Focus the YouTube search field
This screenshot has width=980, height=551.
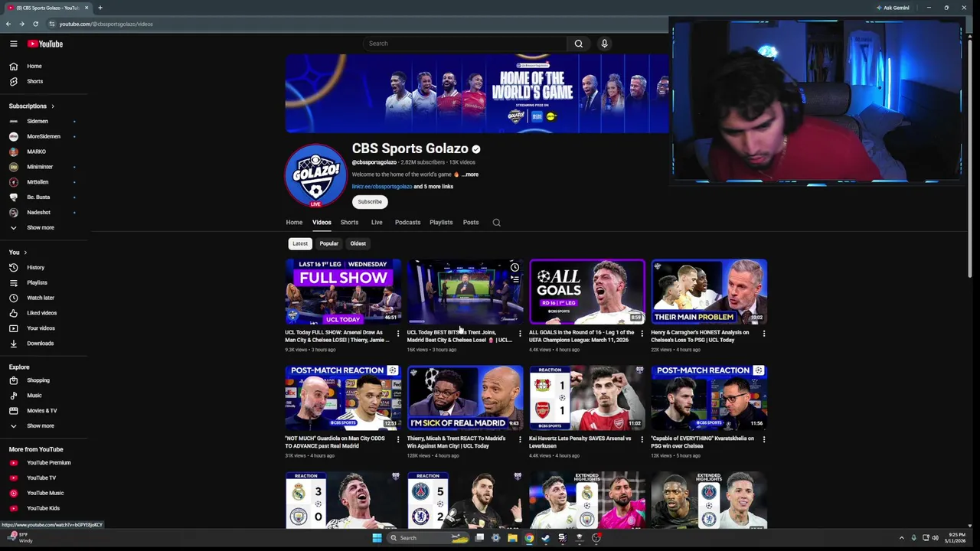tap(465, 44)
